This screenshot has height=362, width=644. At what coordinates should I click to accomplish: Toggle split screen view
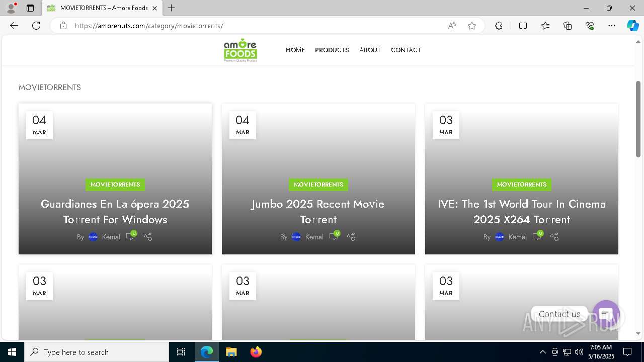(x=523, y=26)
